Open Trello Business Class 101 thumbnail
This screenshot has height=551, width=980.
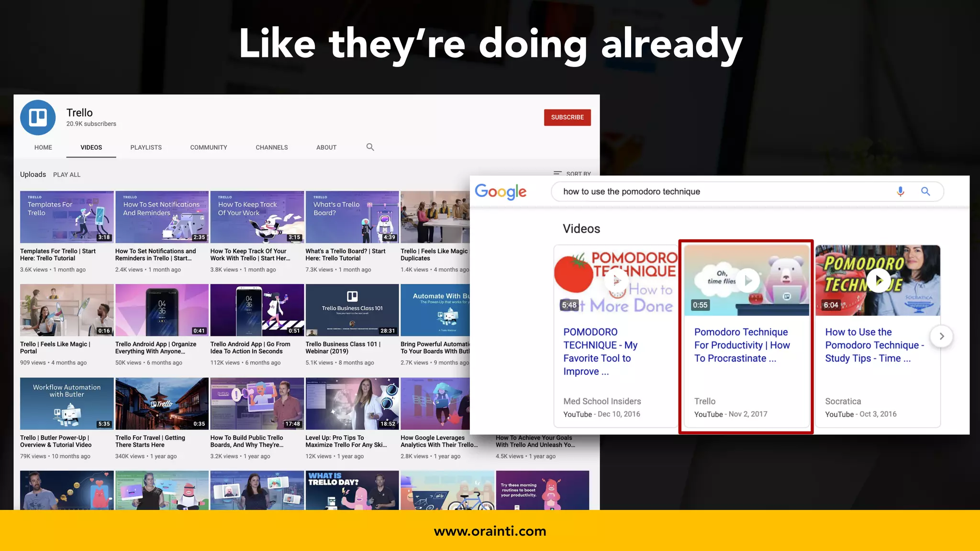pos(352,310)
